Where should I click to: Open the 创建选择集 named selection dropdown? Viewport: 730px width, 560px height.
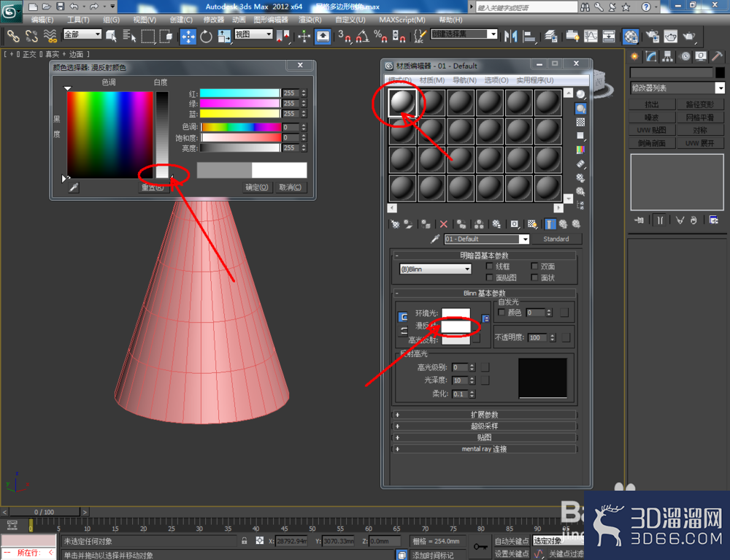(x=464, y=34)
